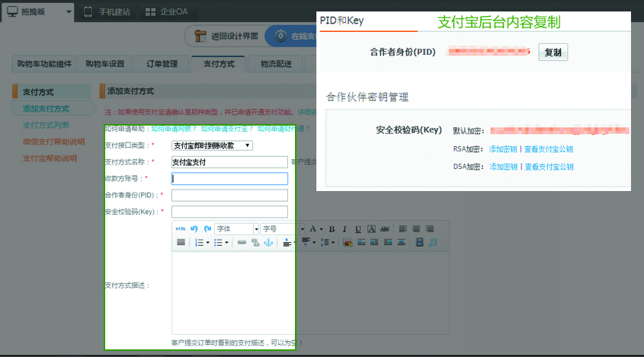This screenshot has height=357, width=644.
Task: Click DSA加密 添加密钥 link
Action: click(x=503, y=167)
